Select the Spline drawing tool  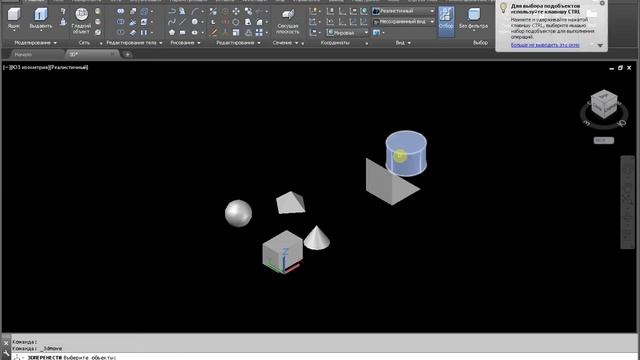172,22
